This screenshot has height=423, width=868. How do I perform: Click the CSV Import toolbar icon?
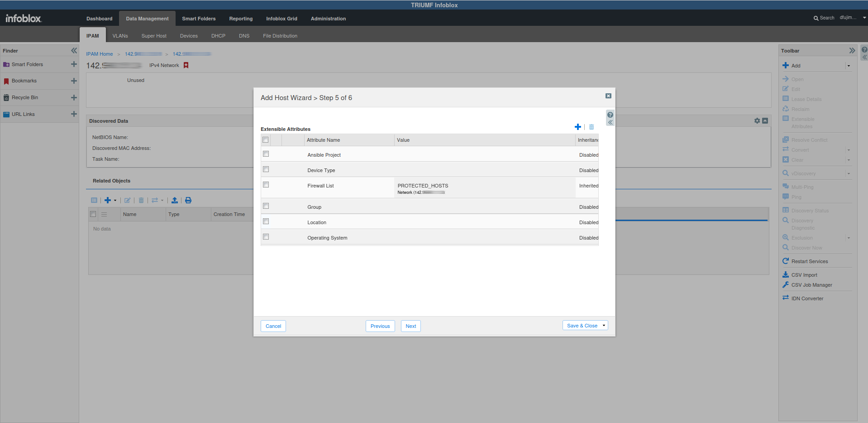tap(786, 275)
